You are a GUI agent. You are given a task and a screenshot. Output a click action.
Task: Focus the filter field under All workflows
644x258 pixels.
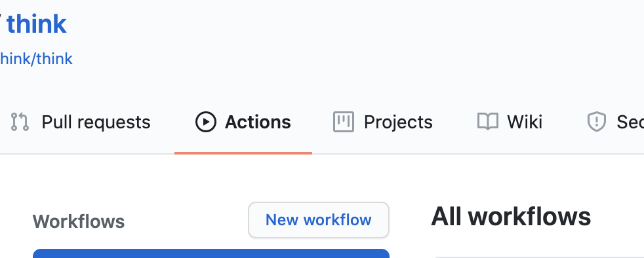coord(539,257)
